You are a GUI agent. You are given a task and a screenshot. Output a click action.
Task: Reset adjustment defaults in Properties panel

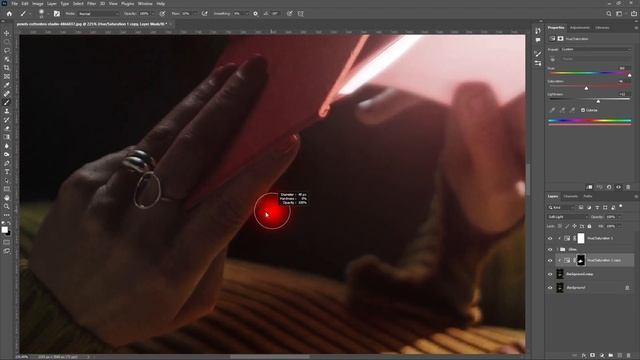pyautogui.click(x=609, y=187)
